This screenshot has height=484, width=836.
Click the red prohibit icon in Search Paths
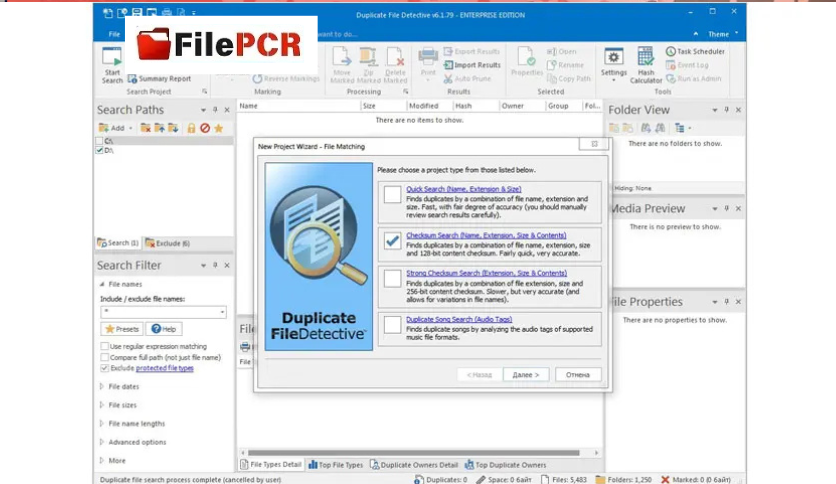coord(205,128)
